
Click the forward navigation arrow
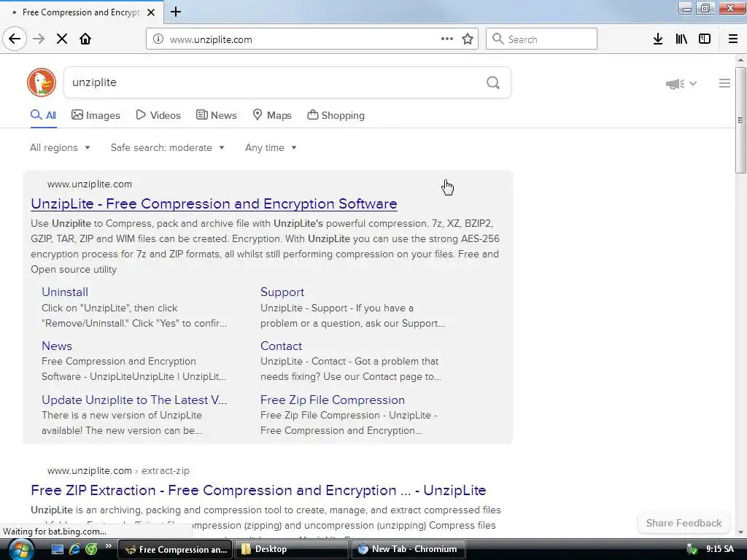[39, 39]
